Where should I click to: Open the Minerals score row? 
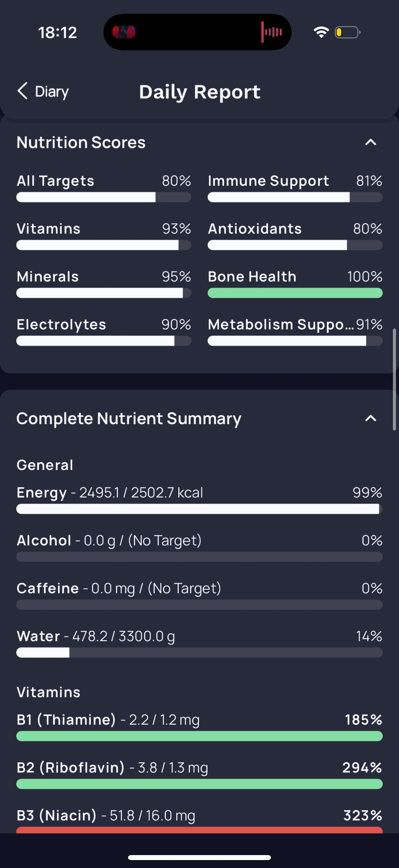click(x=104, y=283)
